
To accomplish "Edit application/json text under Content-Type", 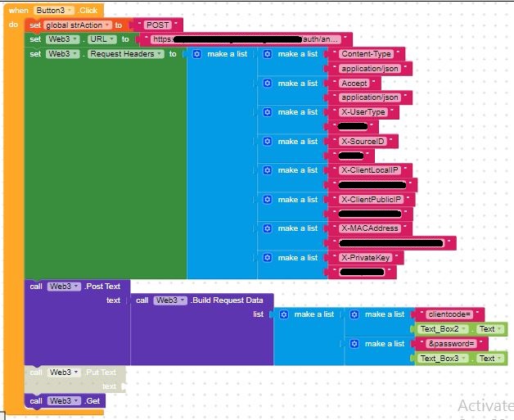I will (370, 69).
